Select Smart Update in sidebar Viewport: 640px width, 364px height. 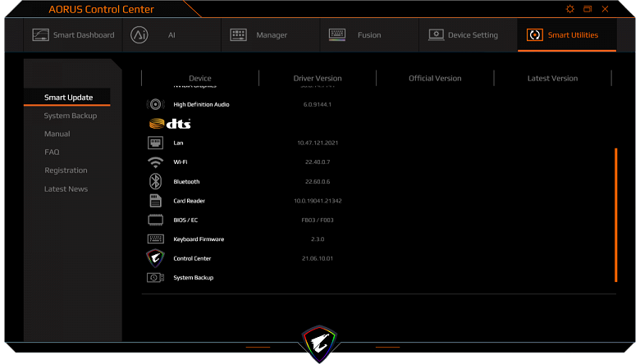click(68, 98)
